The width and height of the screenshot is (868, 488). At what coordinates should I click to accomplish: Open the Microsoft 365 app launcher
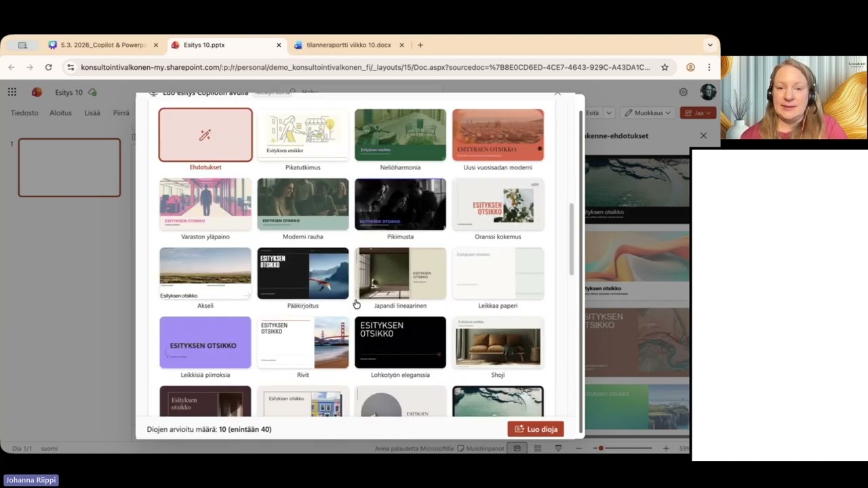(12, 92)
